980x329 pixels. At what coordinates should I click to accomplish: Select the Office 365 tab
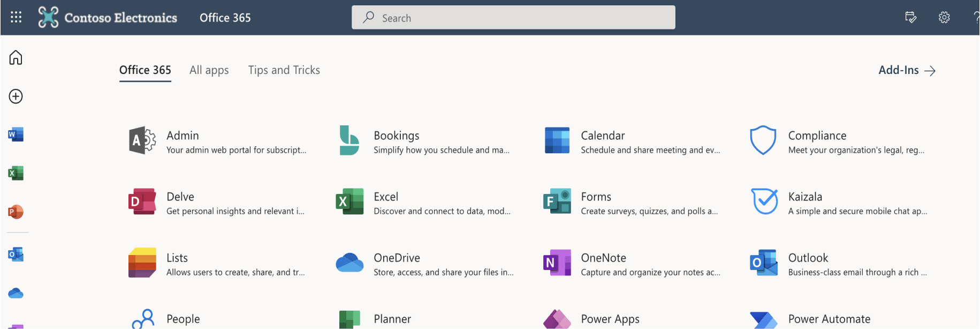(145, 70)
